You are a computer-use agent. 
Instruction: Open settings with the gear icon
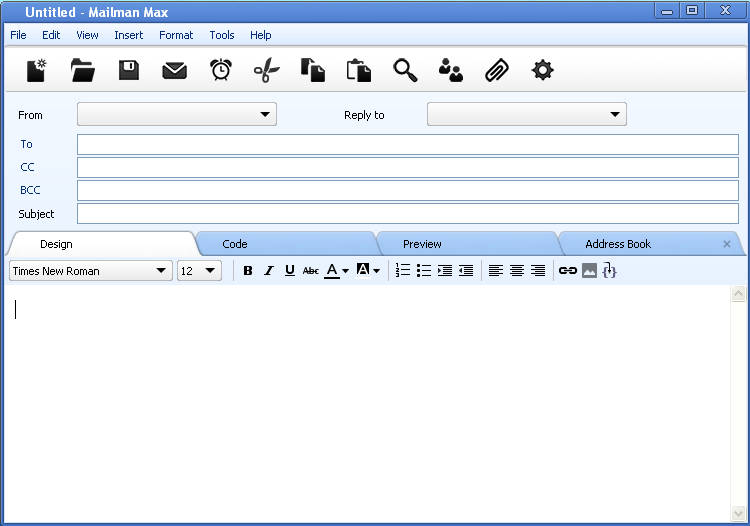[x=543, y=70]
